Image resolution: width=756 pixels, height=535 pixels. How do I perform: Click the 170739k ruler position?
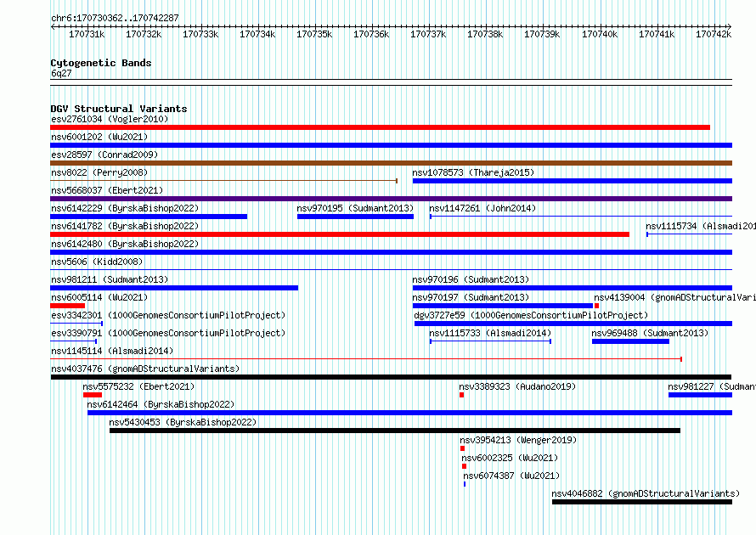[543, 34]
